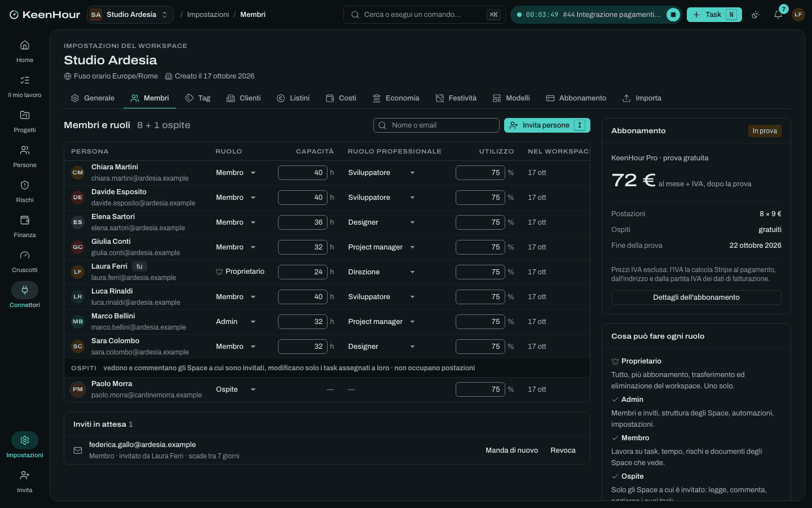Open role dropdown for Chiara Martini

coord(236,173)
